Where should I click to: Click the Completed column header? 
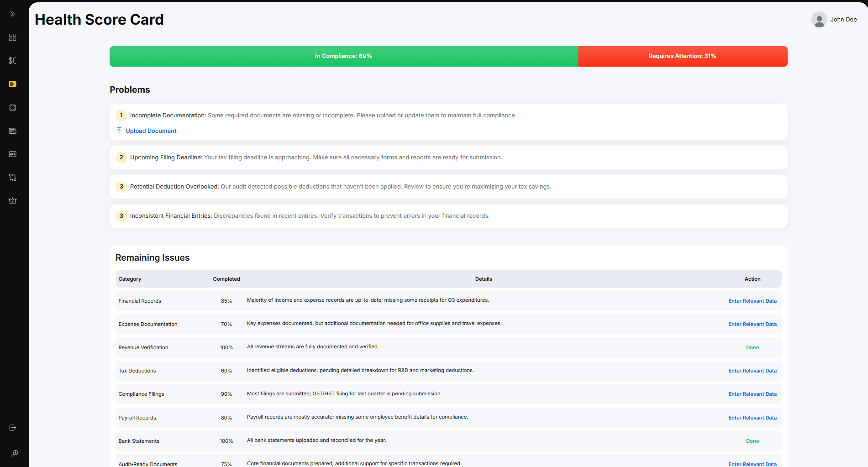[x=226, y=279]
